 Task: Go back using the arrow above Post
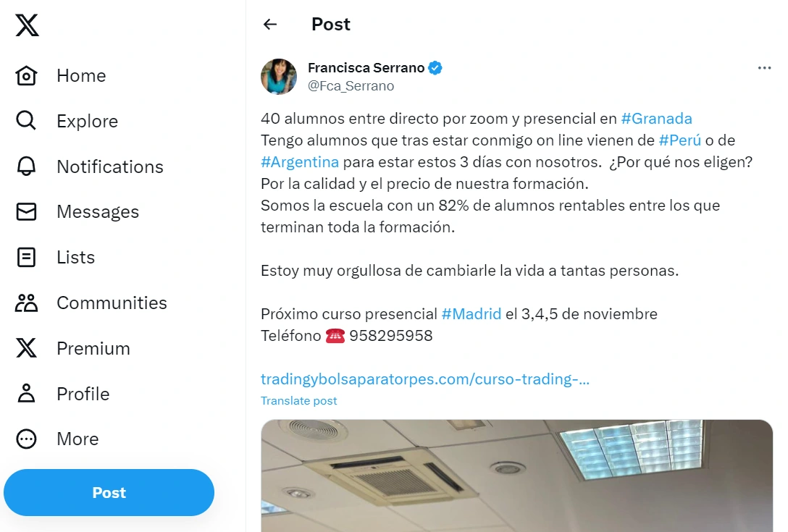[x=269, y=24]
